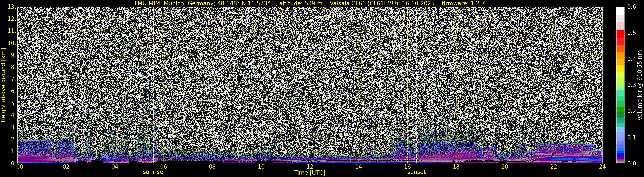The width and height of the screenshot is (644, 177).
Task: Click the time axis tick label '14'
Action: (x=358, y=167)
